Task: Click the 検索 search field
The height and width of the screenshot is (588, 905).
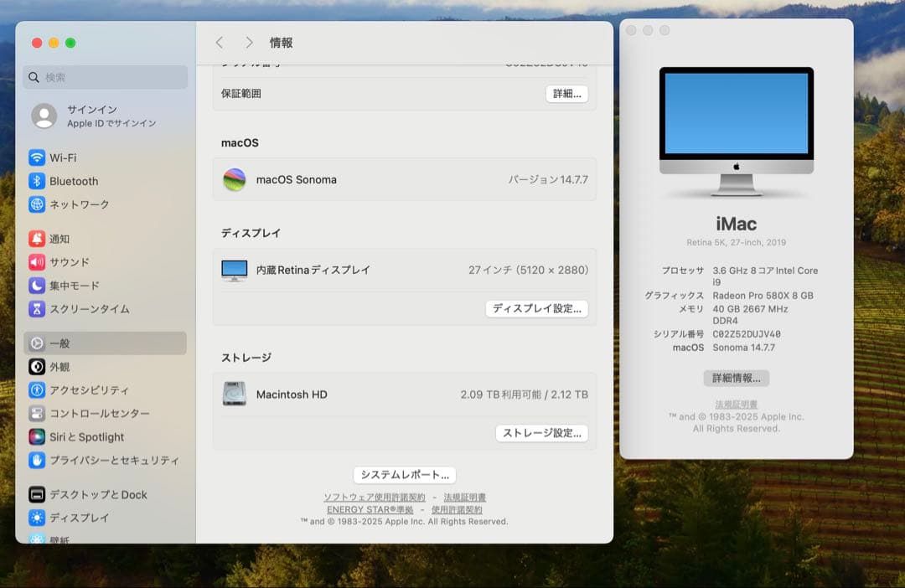Action: coord(104,77)
